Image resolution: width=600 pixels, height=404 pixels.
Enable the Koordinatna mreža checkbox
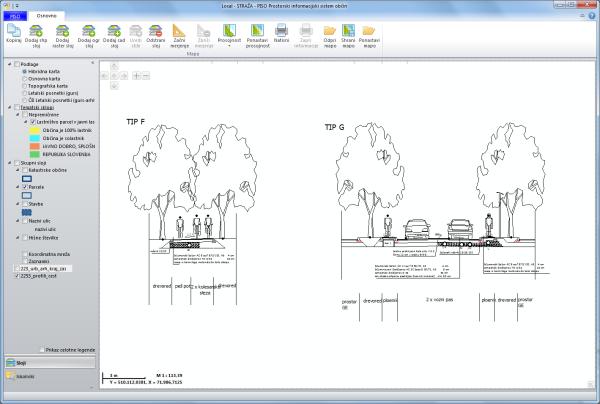coord(24,254)
